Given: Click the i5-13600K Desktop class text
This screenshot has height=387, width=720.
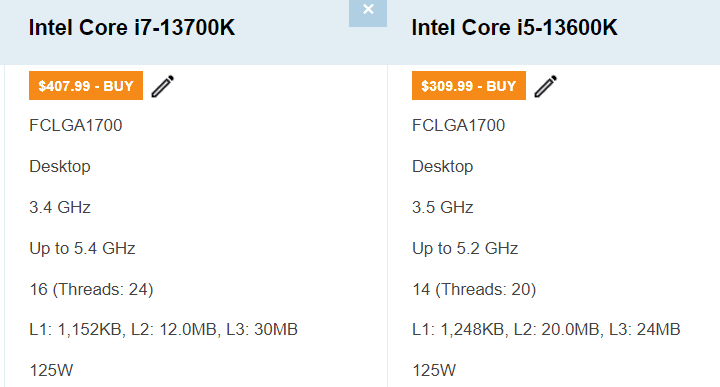Looking at the screenshot, I should tap(443, 167).
